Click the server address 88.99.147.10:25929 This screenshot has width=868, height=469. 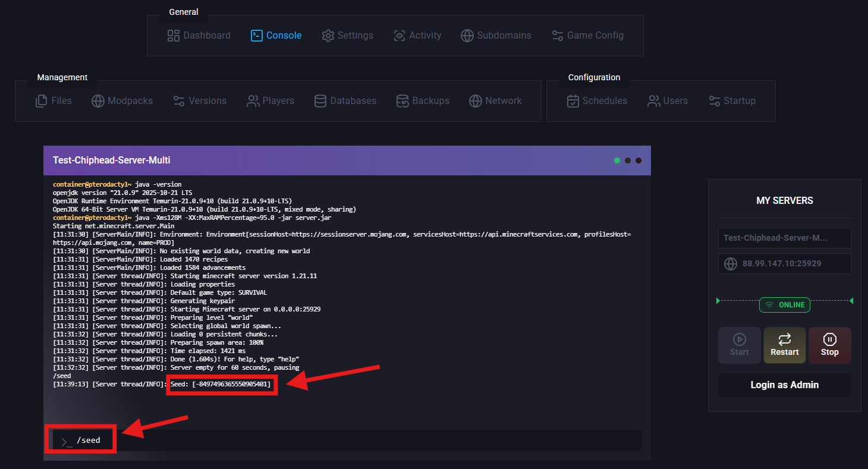pyautogui.click(x=785, y=263)
